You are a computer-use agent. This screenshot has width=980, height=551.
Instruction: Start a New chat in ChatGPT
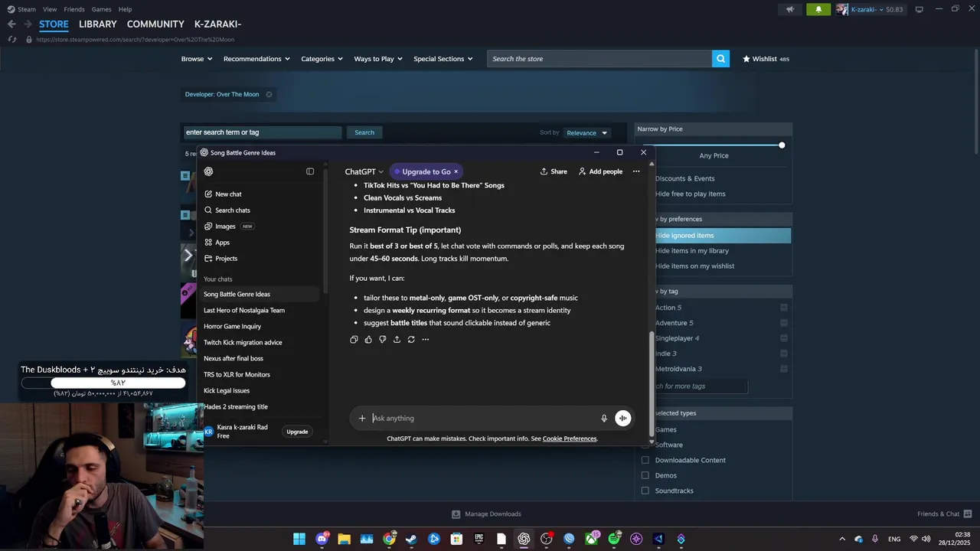click(223, 194)
